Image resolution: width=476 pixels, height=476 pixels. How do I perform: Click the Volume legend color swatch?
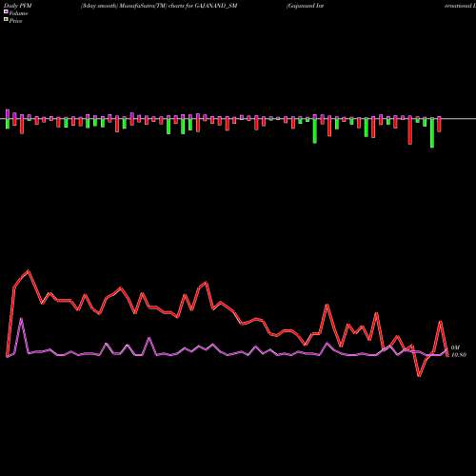coord(6,11)
